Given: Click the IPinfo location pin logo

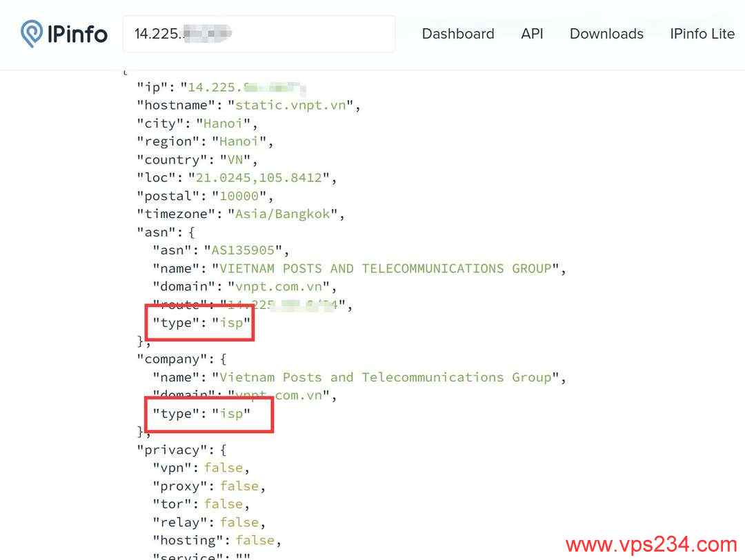Looking at the screenshot, I should [32, 34].
